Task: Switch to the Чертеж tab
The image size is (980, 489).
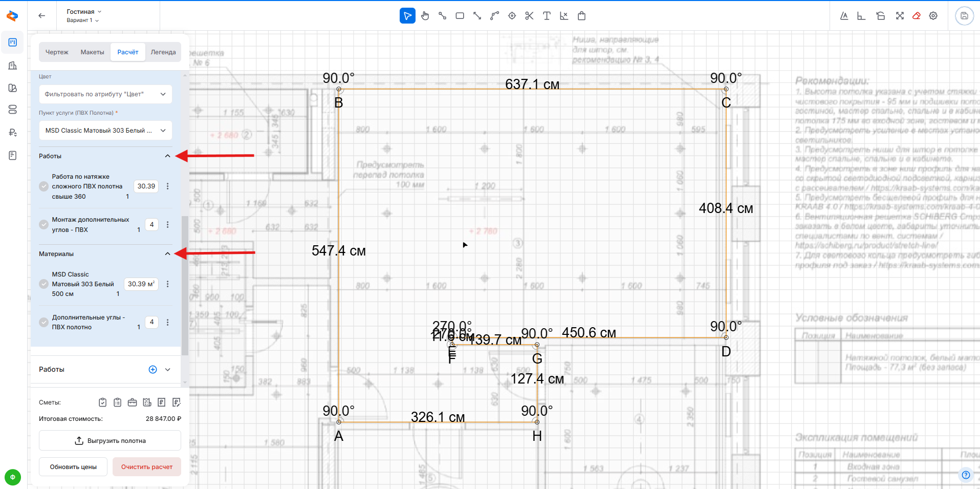Action: coord(57,52)
